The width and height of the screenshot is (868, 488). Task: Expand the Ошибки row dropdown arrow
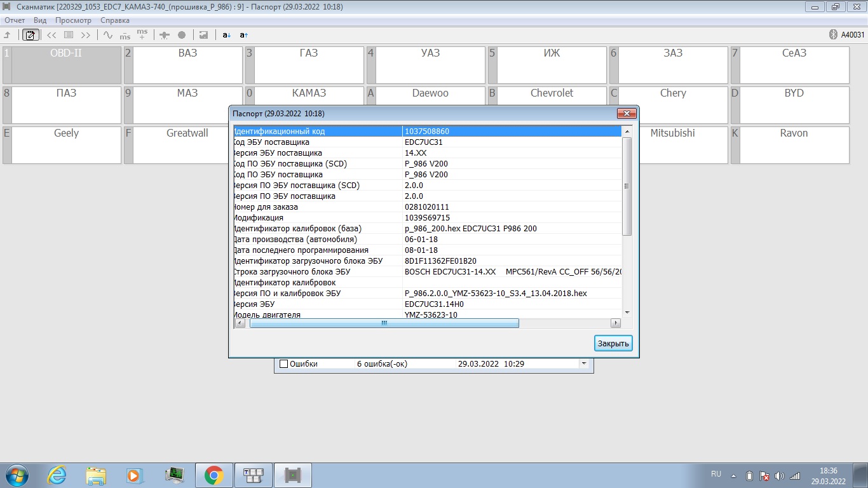(584, 364)
